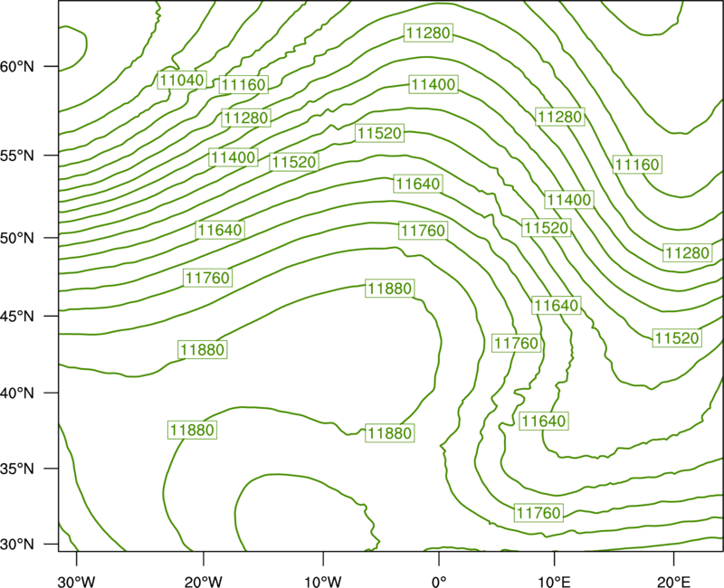Select the 60°N latitude axis label

17,66
